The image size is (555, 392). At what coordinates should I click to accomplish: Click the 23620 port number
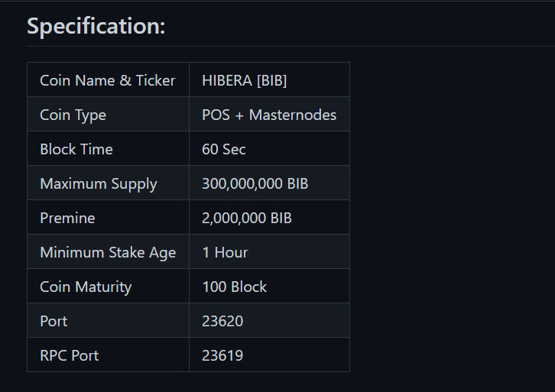[x=222, y=321]
